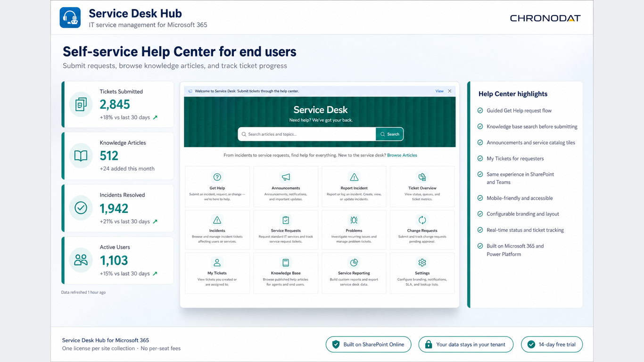Image resolution: width=644 pixels, height=362 pixels.
Task: Click the Tickets Submitted document icon
Action: pos(81,104)
